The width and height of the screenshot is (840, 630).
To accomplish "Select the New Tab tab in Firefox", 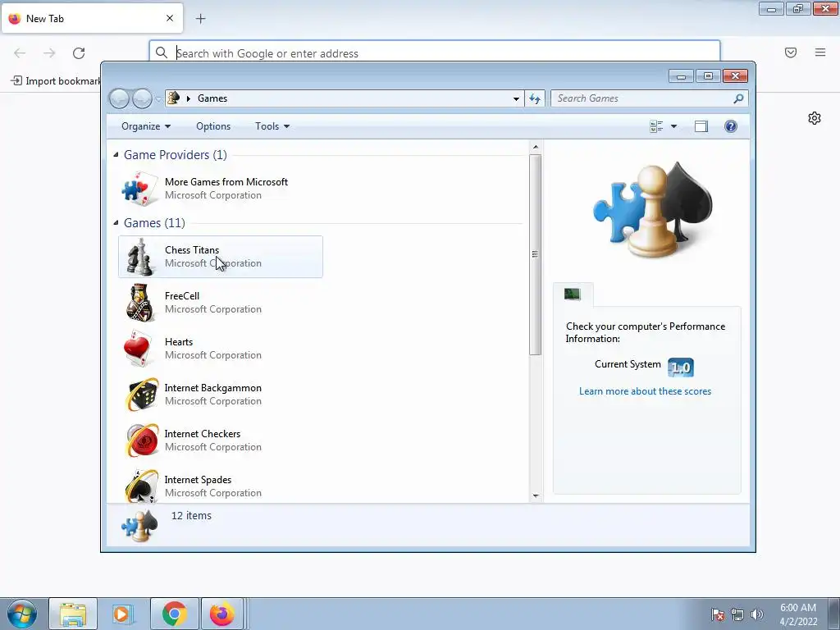I will (92, 18).
